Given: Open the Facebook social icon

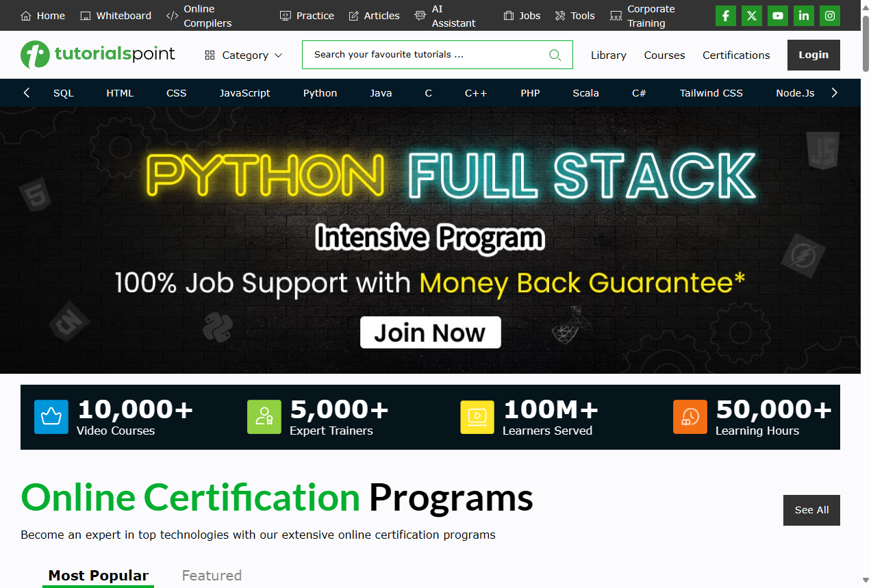Looking at the screenshot, I should pyautogui.click(x=726, y=16).
